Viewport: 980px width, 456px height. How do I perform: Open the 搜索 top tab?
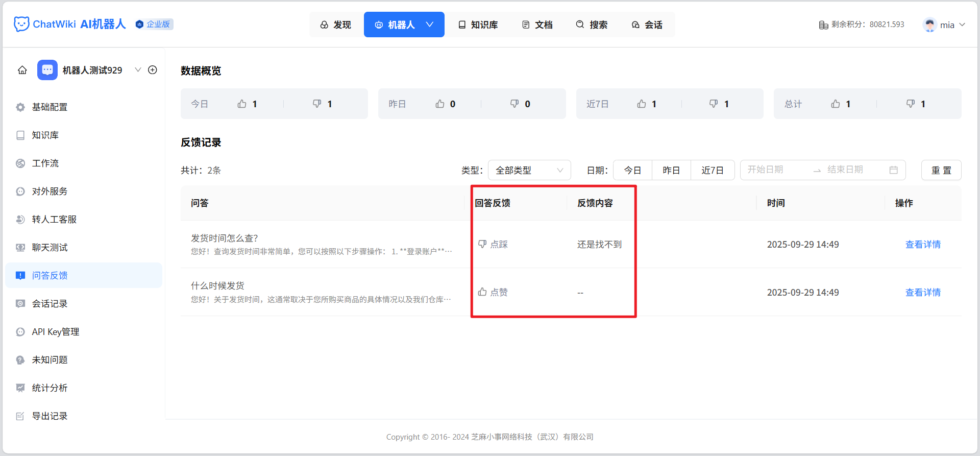(592, 25)
